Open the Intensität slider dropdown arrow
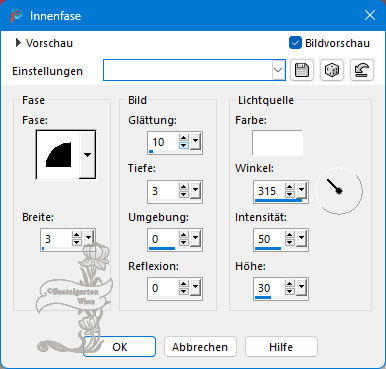This screenshot has height=369, width=386. 301,238
